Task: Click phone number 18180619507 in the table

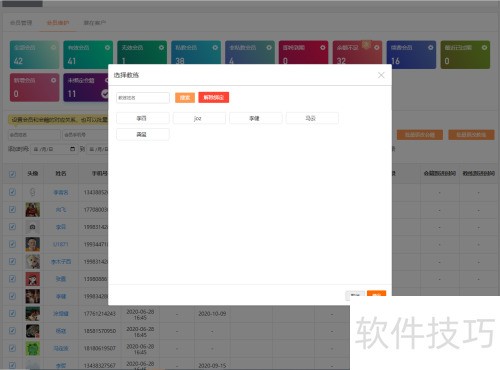Action: point(100,348)
